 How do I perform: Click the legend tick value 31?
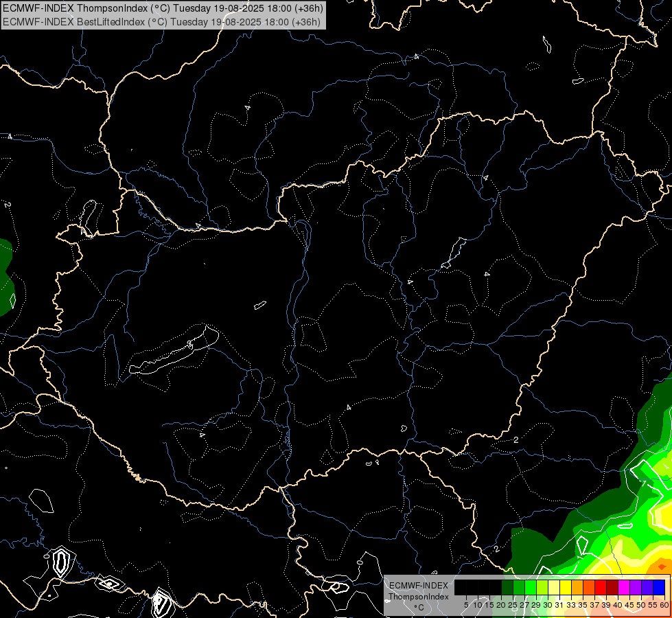[x=559, y=605]
